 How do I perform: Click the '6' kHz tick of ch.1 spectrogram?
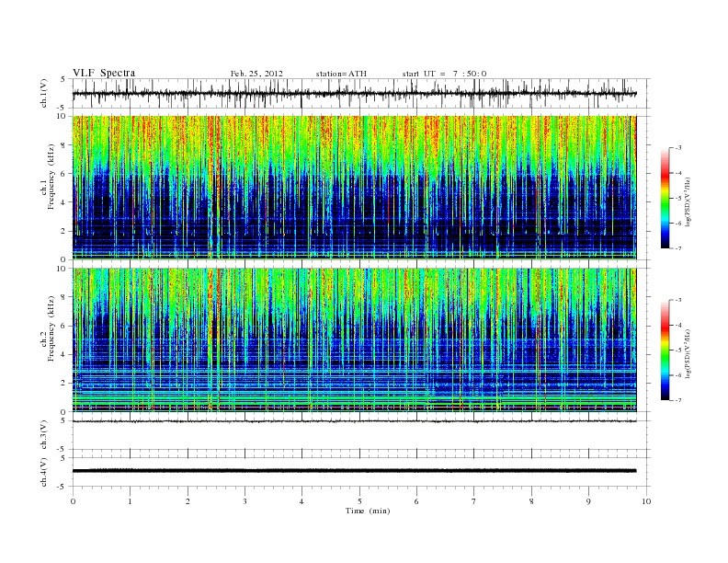point(63,174)
